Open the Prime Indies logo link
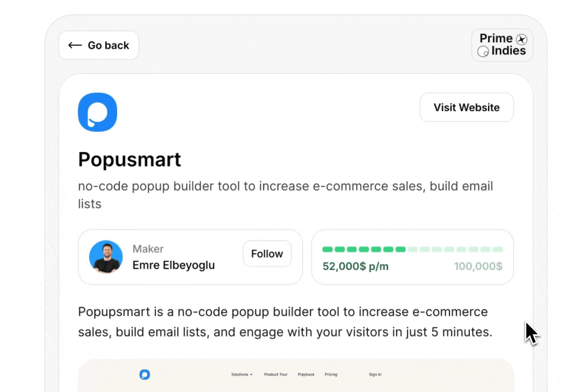Screen dimensions: 584x392 click(502, 45)
